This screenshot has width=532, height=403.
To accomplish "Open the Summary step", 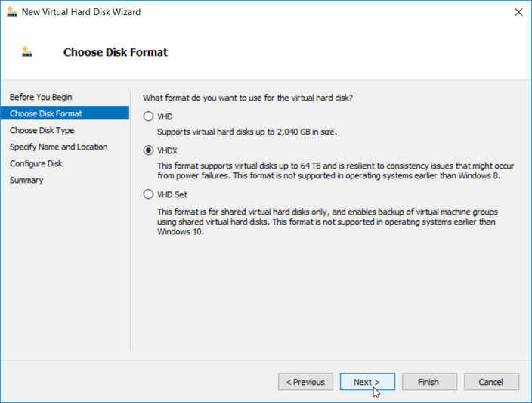I will (26, 180).
